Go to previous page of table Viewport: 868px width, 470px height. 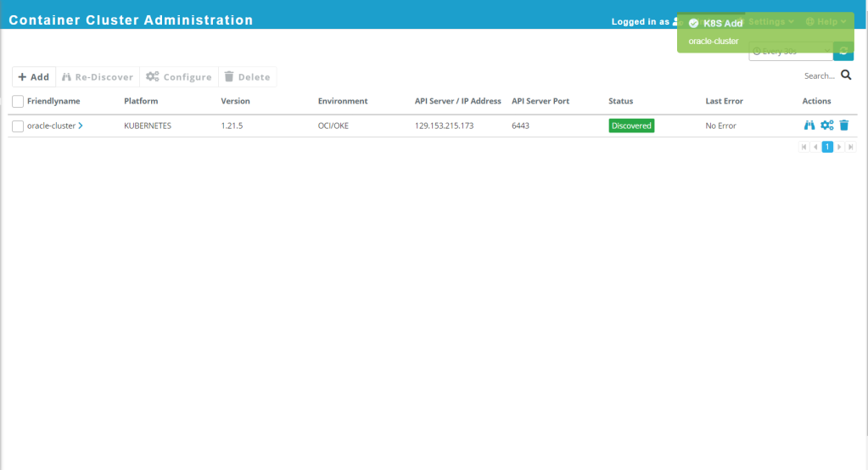[815, 147]
